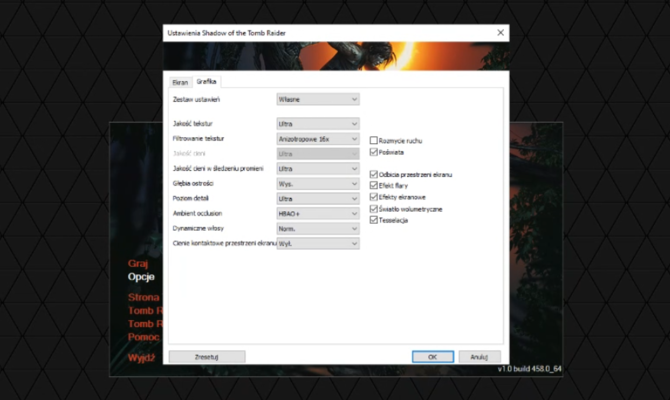This screenshot has width=670, height=400.
Task: Select the Grafika tab
Action: click(x=206, y=81)
